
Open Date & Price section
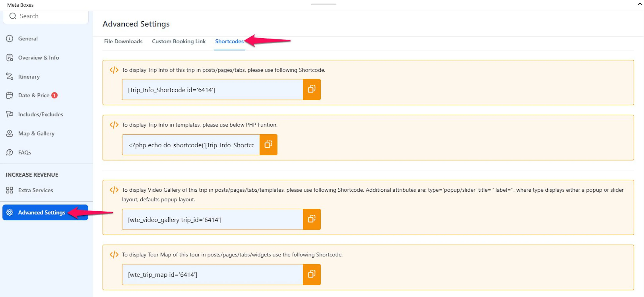(x=34, y=95)
